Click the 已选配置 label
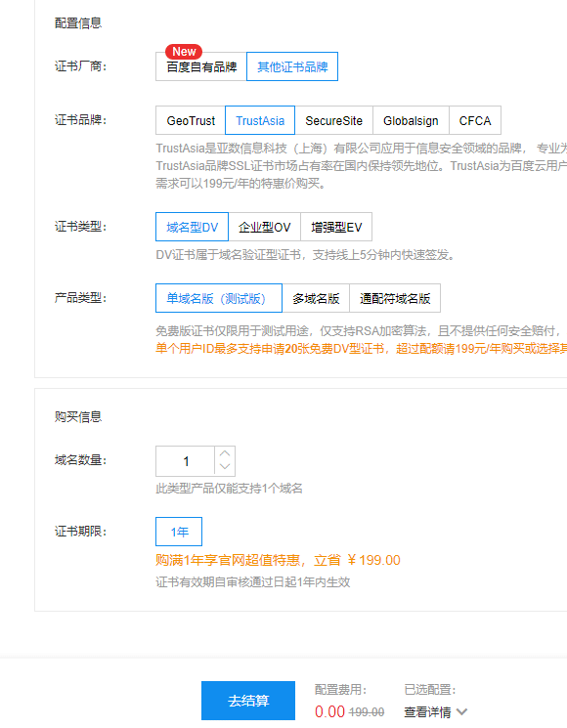Image resolution: width=567 pixels, height=728 pixels. click(x=429, y=690)
